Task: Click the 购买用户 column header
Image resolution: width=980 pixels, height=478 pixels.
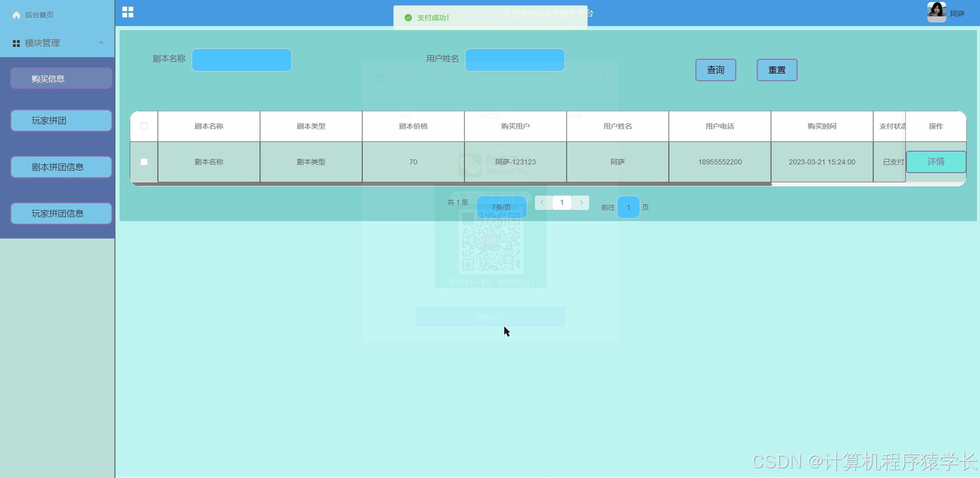Action: point(516,126)
